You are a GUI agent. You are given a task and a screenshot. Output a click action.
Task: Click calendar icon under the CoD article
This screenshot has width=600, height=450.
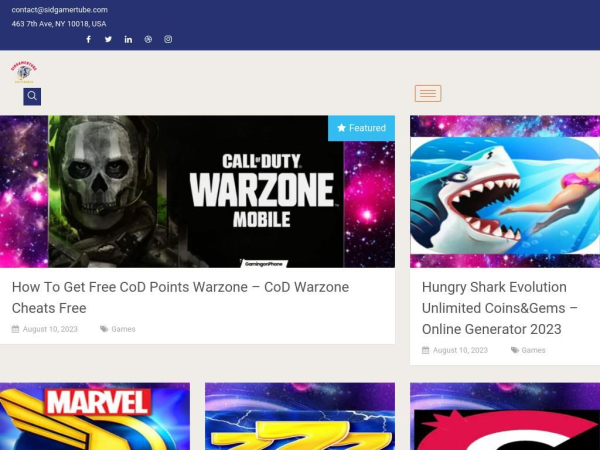click(15, 329)
